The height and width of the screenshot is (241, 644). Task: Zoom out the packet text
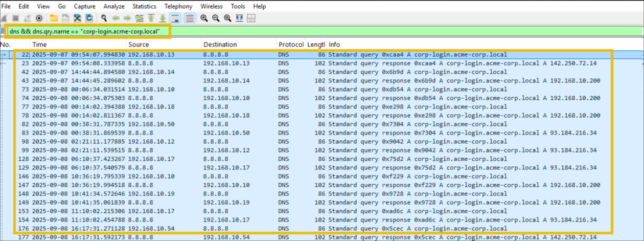pos(216,18)
